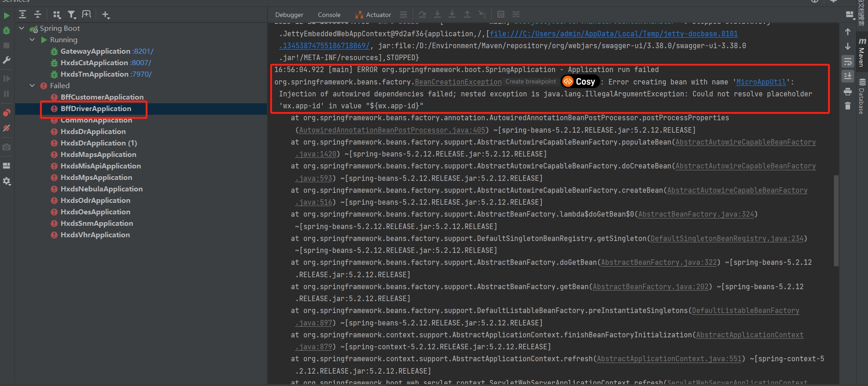Select HxdsVhrApplication entry
Screen dimensions: 868x386
click(95, 235)
